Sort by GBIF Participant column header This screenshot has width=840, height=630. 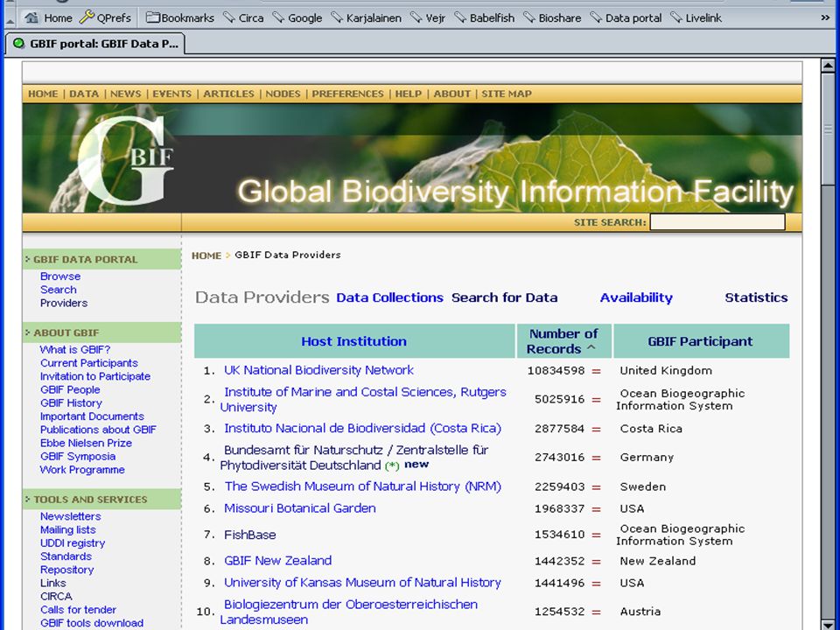click(x=700, y=341)
